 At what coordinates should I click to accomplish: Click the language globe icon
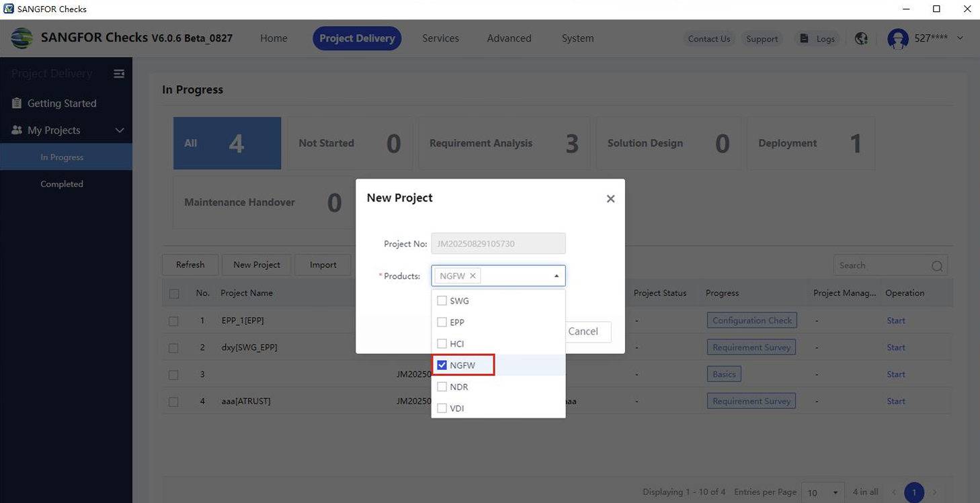point(861,38)
